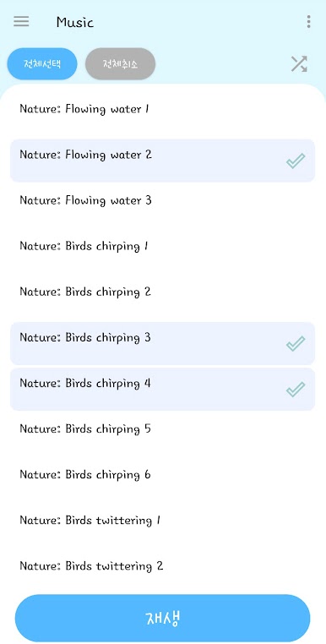This screenshot has width=326, height=644.
Task: Toggle shuffle playback icon
Action: coord(299,63)
